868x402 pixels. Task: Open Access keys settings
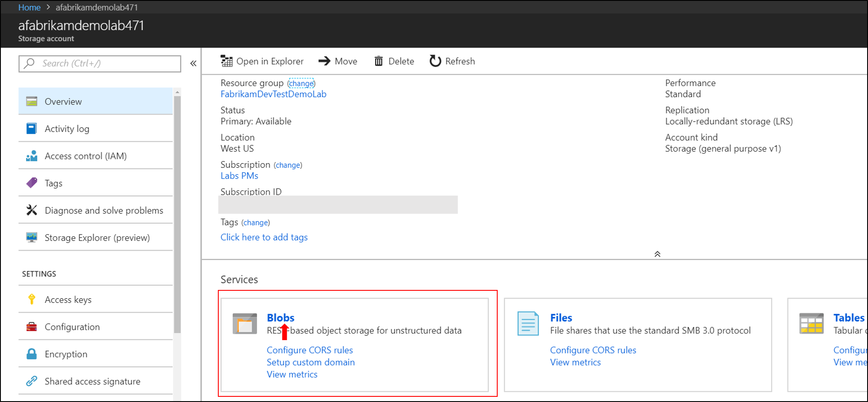96,299
